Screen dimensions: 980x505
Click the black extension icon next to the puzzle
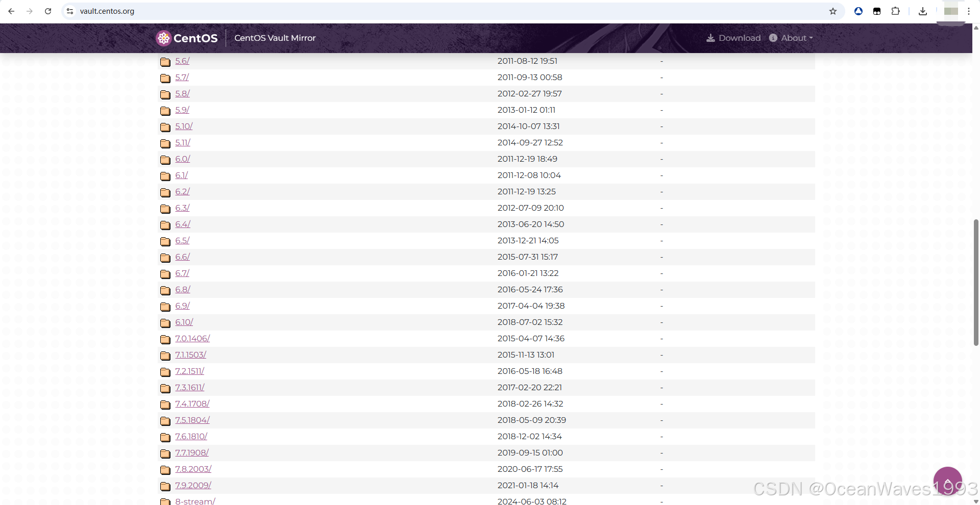(x=877, y=11)
